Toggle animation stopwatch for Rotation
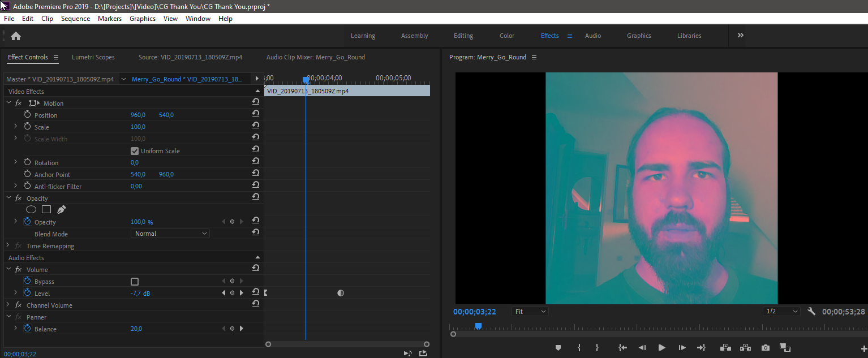The height and width of the screenshot is (358, 868). click(27, 162)
